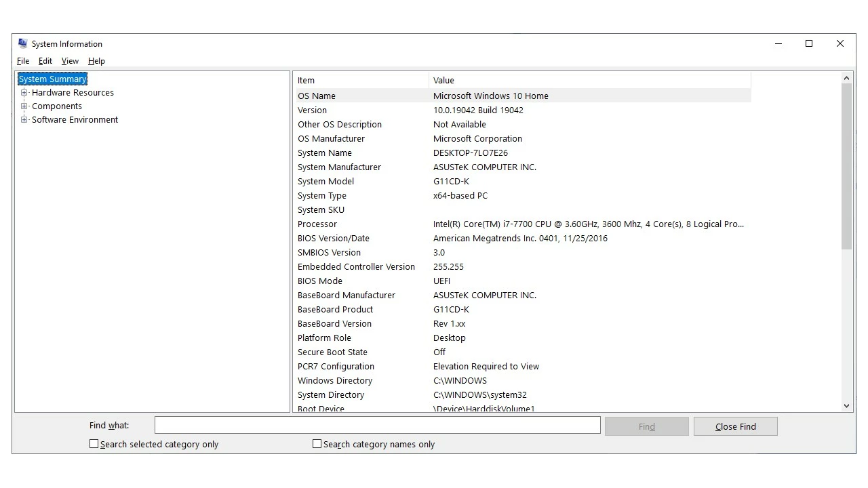The height and width of the screenshot is (488, 868).
Task: Select the BaseBoard Version row
Action: (x=523, y=323)
